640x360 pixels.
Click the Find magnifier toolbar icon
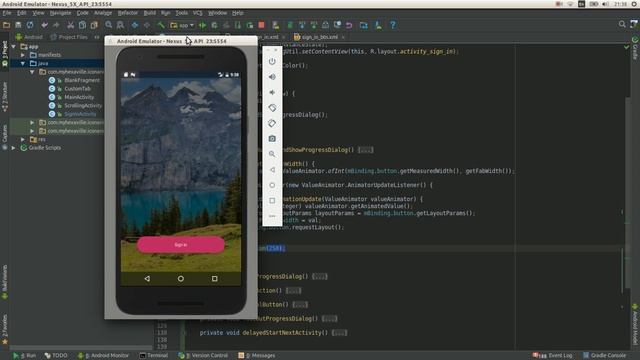109,25
